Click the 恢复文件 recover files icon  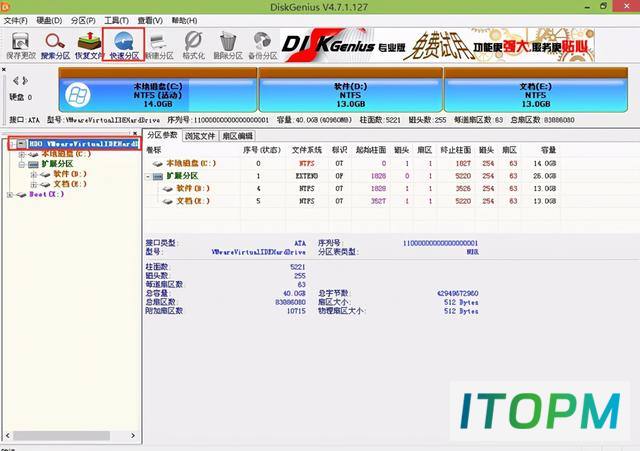tap(89, 46)
